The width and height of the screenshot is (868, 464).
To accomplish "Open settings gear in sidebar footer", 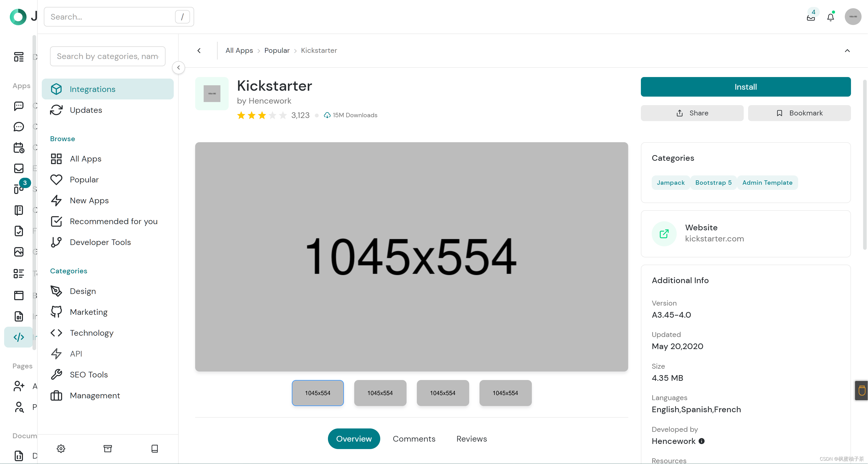I will (x=61, y=449).
